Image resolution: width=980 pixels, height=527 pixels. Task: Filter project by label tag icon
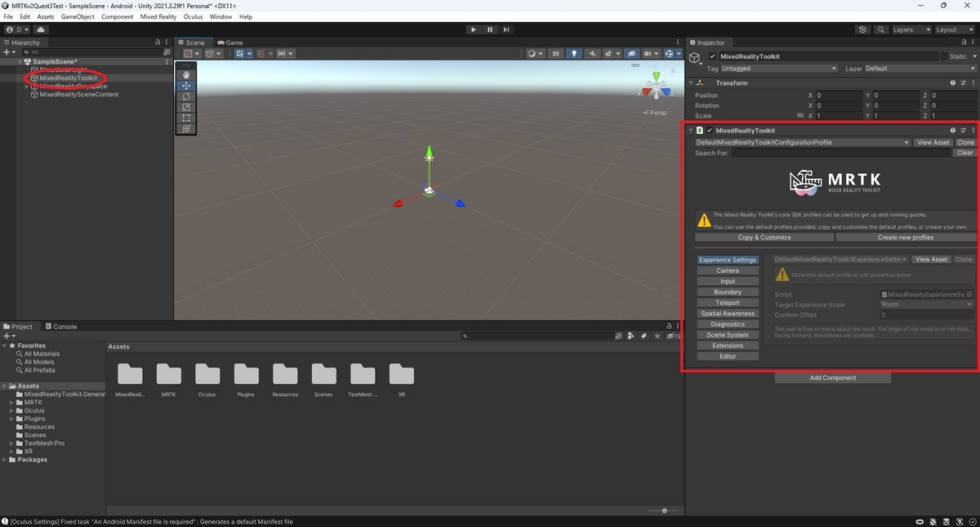(x=644, y=336)
